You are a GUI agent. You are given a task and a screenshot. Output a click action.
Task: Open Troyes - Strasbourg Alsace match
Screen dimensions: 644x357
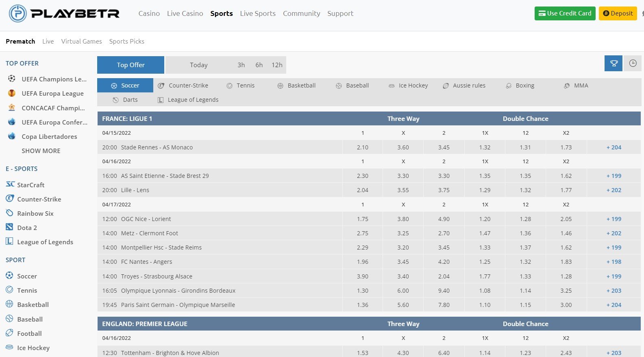157,276
